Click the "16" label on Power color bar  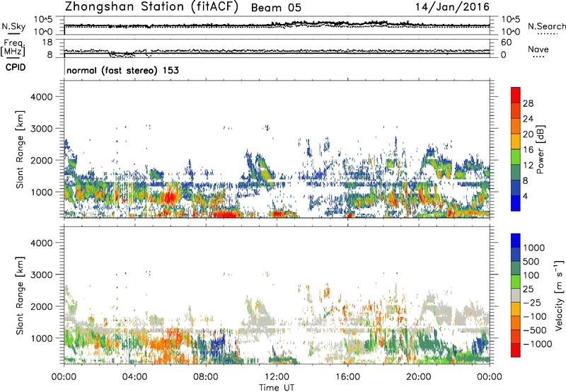point(528,150)
